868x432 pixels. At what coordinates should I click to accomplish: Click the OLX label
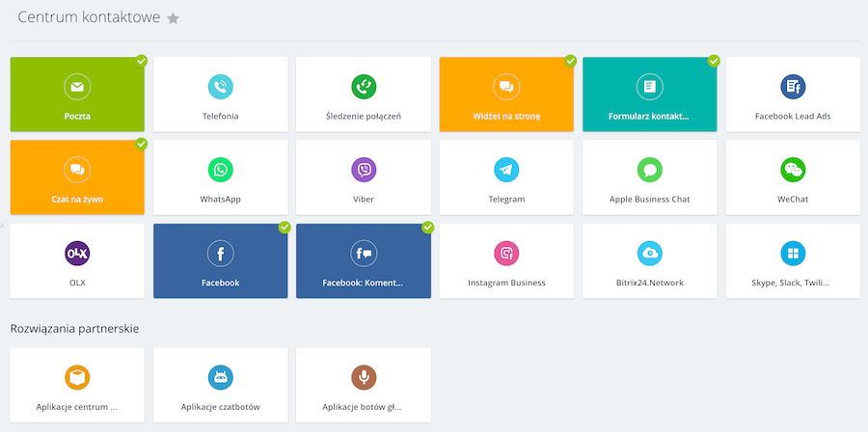click(77, 283)
